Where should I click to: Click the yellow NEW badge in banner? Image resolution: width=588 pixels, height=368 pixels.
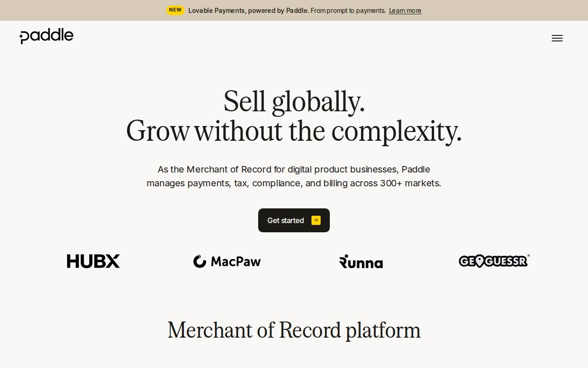175,10
